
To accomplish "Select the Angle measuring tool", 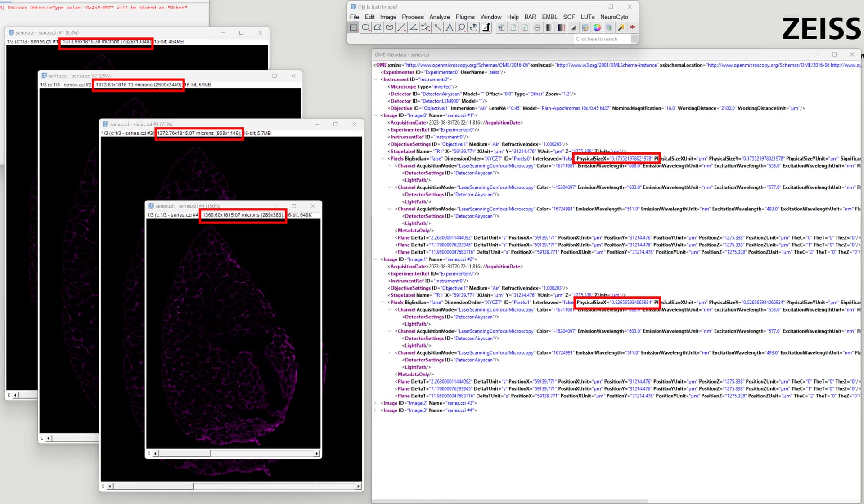I will tap(413, 27).
